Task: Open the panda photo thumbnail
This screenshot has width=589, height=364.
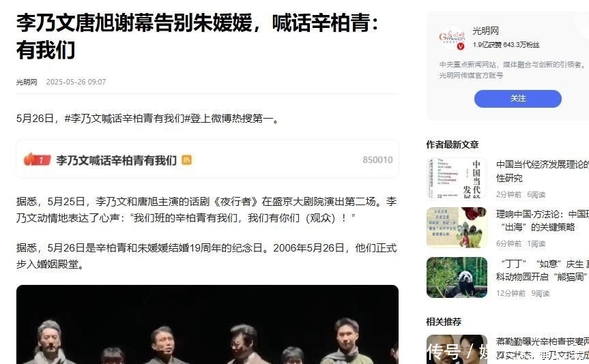Action: click(x=457, y=277)
